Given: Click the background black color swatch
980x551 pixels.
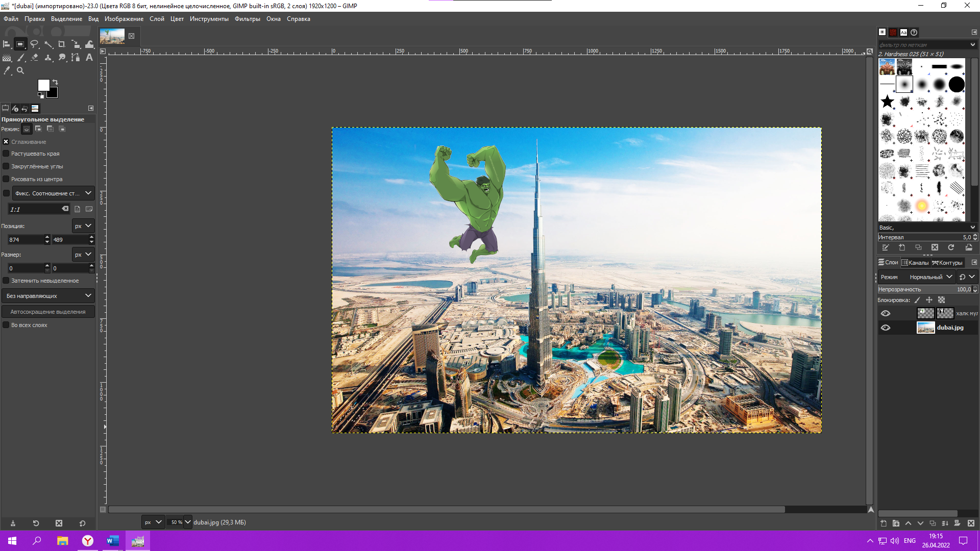Looking at the screenshot, I should coord(53,93).
